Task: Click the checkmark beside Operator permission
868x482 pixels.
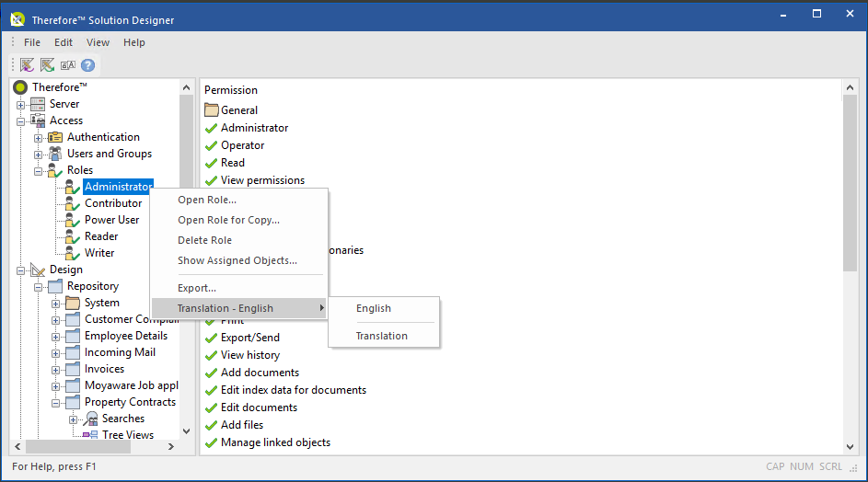Action: [211, 146]
